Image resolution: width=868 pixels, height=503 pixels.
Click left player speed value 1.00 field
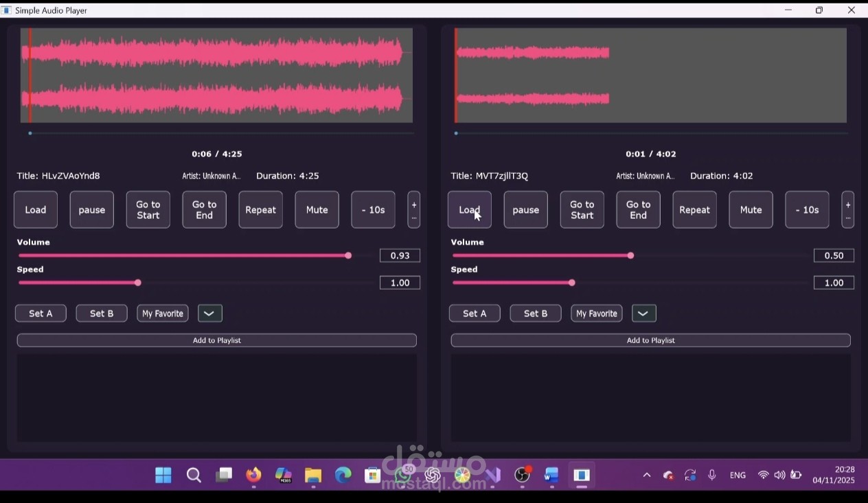pos(400,283)
